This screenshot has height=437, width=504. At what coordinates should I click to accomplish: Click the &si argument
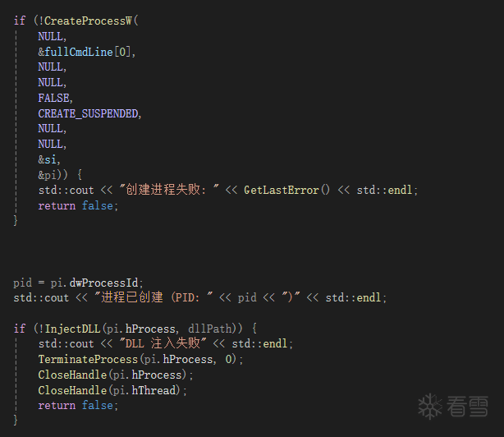click(48, 159)
